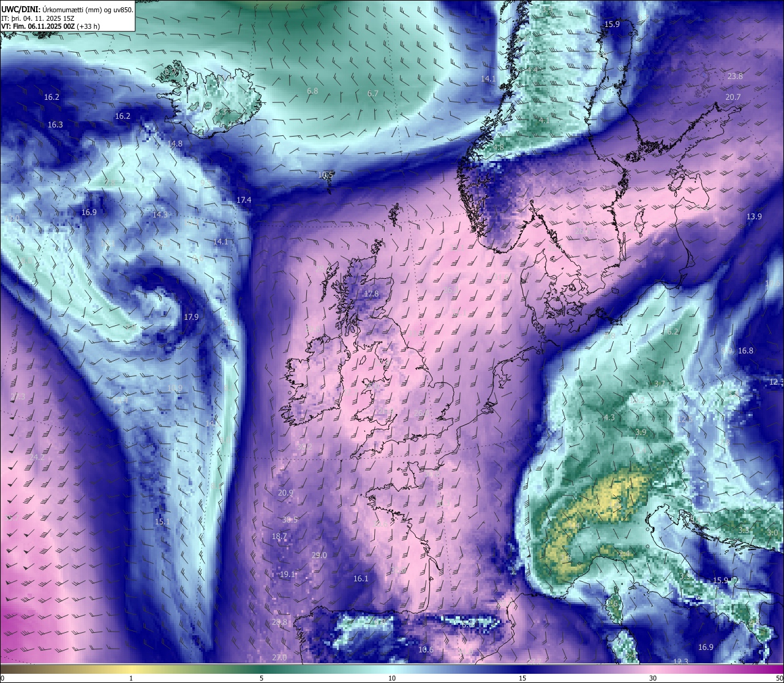Click the 16.8 value label
Viewport: 784px width, 683px height.
point(745,351)
